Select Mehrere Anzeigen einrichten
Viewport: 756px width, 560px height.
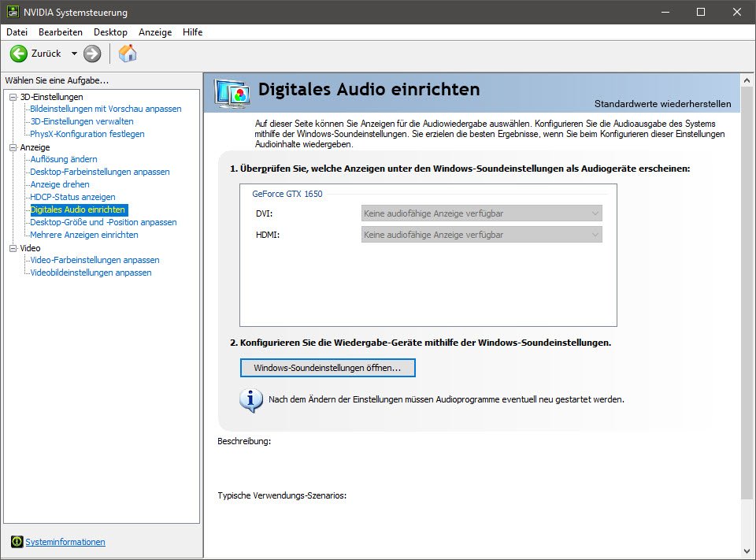[x=84, y=235]
